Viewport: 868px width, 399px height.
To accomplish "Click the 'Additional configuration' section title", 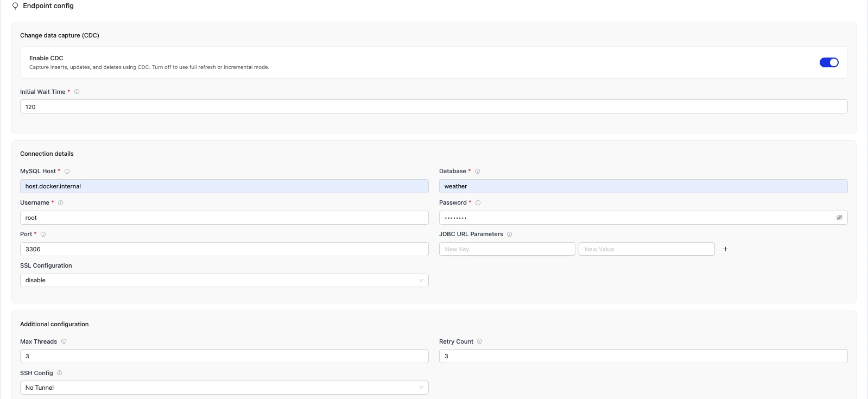I will 54,324.
